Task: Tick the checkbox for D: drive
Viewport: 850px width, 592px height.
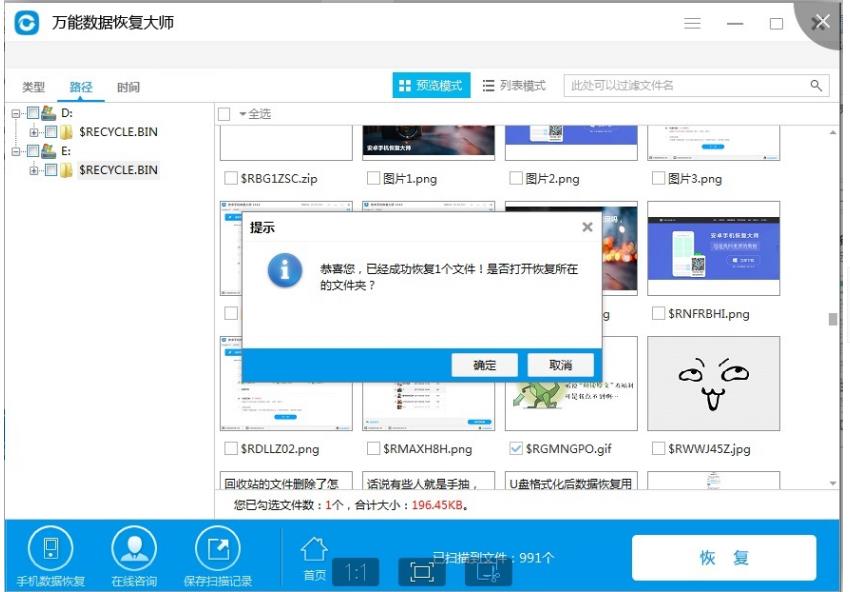Action: [35, 113]
